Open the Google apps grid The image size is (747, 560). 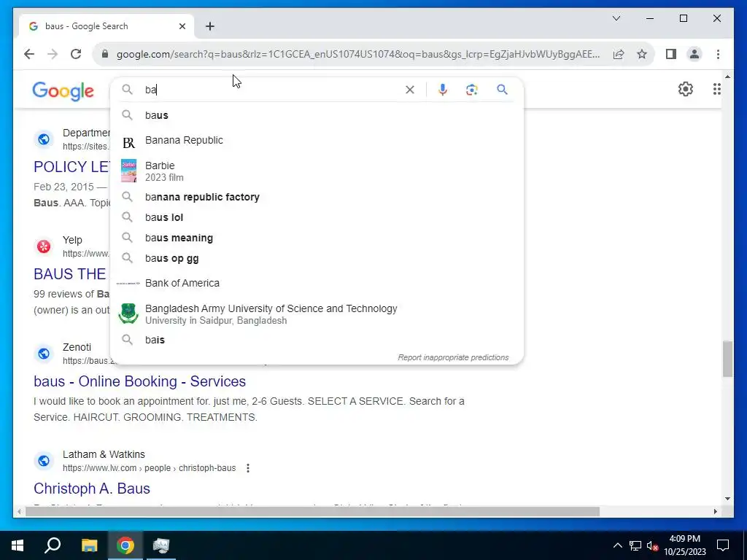click(x=716, y=89)
